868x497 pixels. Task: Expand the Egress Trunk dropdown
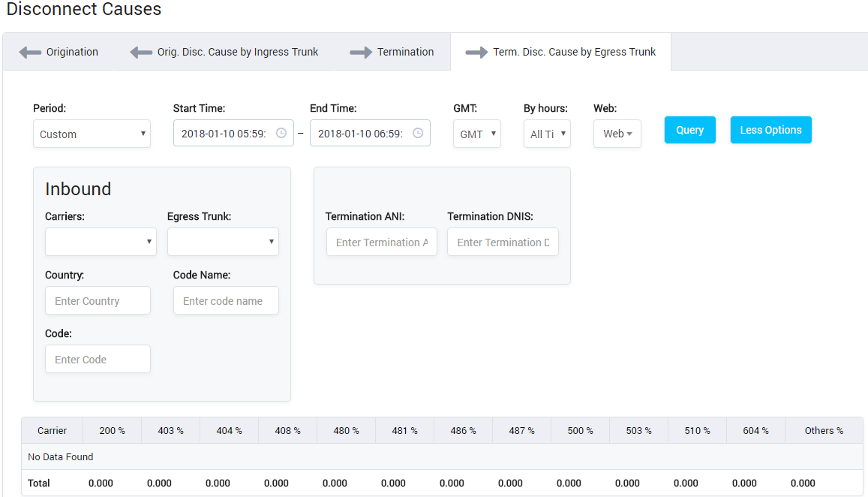[223, 242]
